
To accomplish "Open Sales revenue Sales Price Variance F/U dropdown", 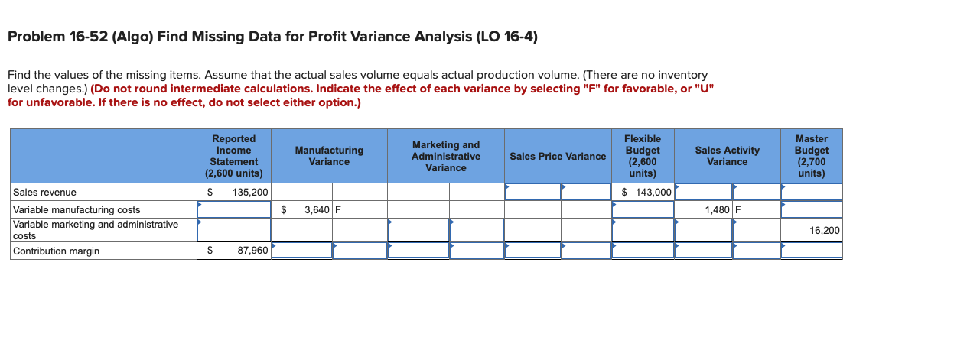I will pyautogui.click(x=586, y=192).
